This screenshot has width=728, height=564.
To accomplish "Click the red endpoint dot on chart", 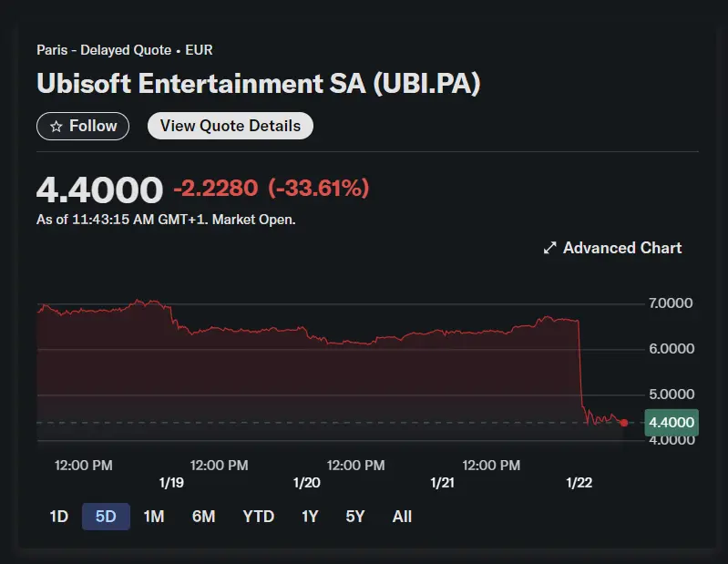I will point(623,423).
